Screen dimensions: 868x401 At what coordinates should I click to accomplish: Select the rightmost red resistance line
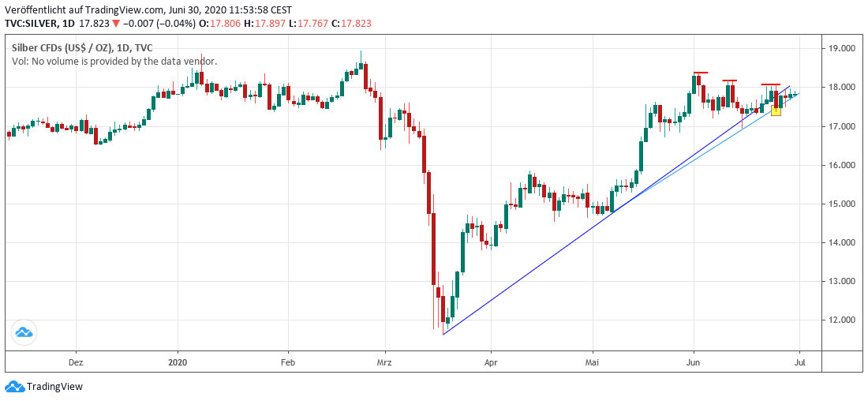[x=771, y=84]
